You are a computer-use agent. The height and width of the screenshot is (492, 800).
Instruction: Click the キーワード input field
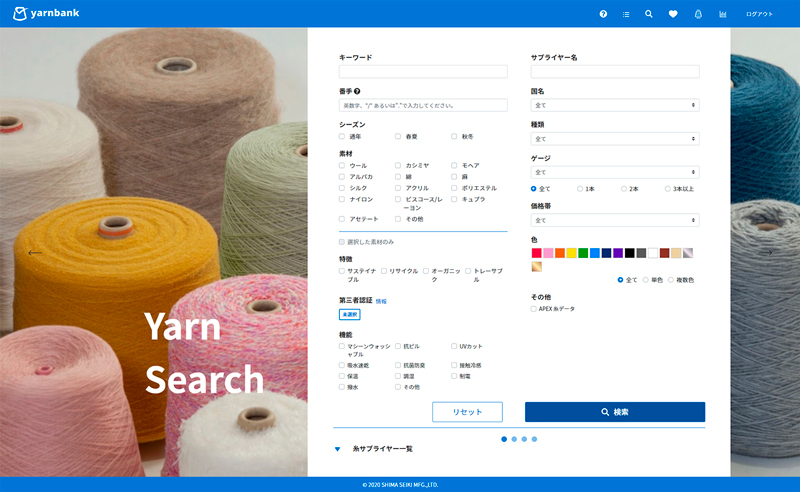[x=423, y=71]
